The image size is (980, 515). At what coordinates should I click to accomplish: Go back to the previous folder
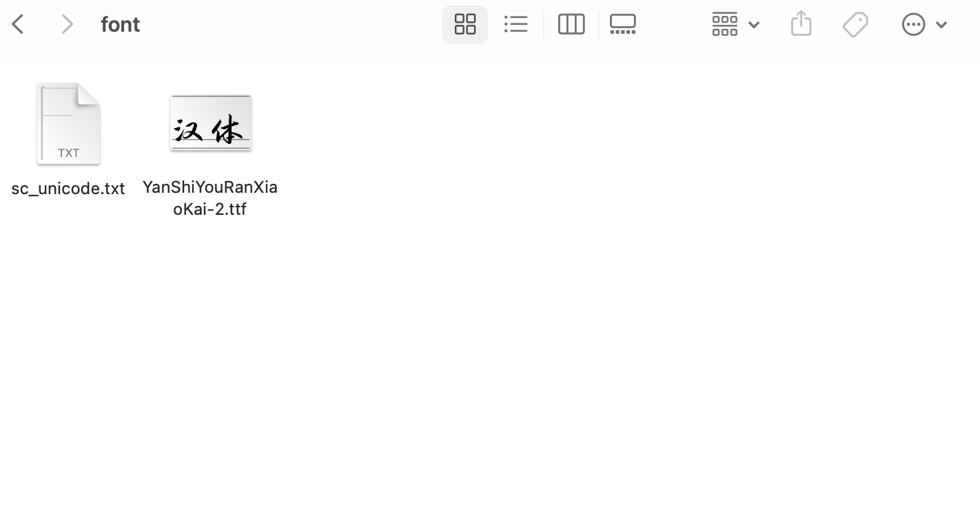[x=19, y=25]
